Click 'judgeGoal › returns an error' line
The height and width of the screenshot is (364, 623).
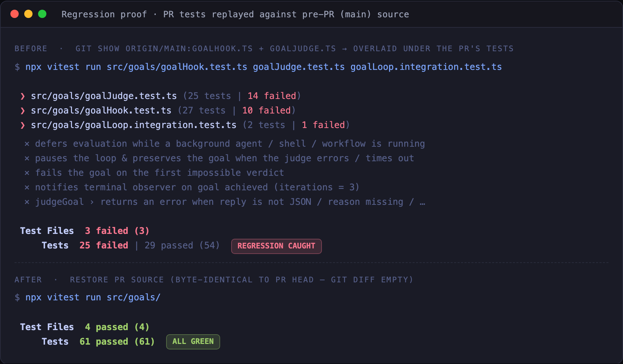pyautogui.click(x=230, y=202)
